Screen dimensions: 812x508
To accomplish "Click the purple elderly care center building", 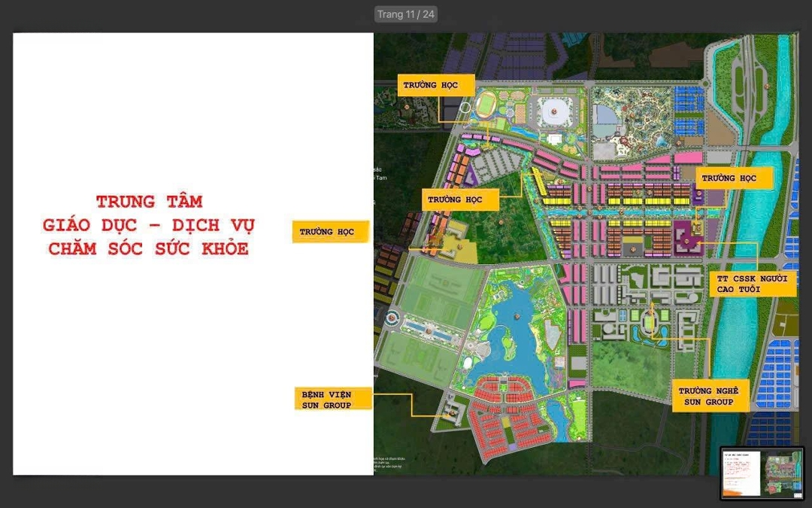I will [687, 239].
